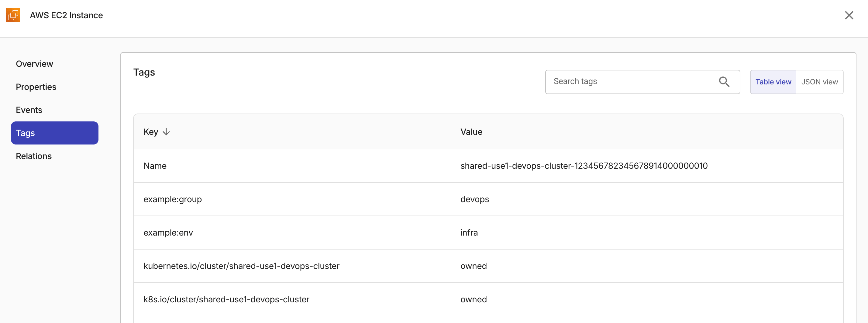Click the Value column header

point(471,132)
